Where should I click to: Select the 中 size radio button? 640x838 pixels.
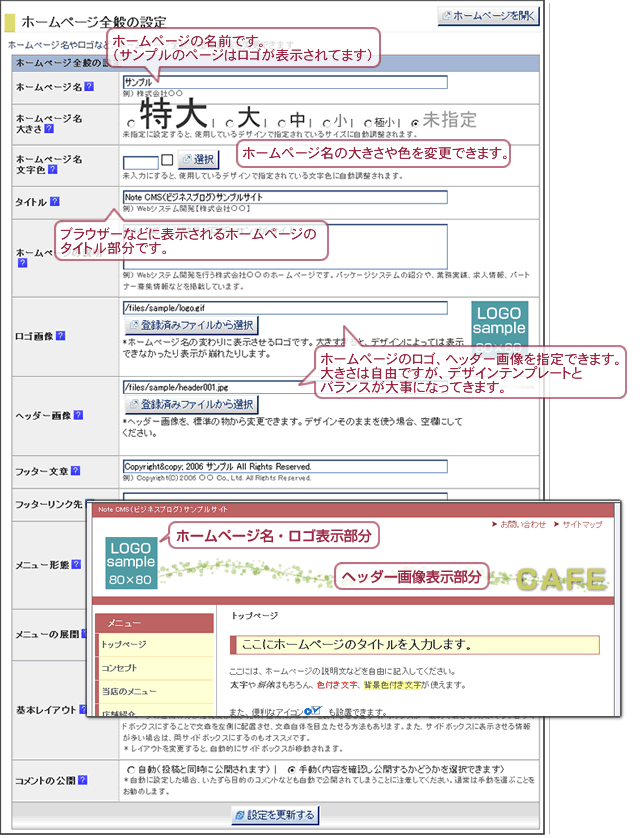click(x=282, y=123)
